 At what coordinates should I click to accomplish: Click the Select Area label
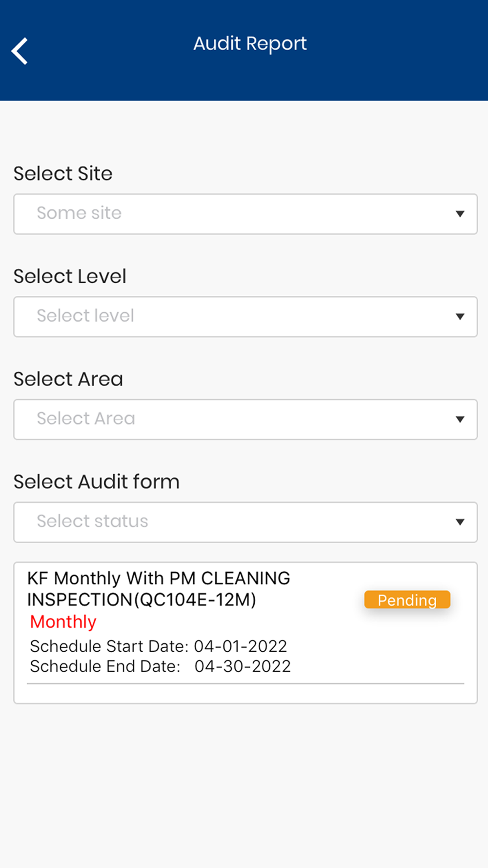pos(68,379)
